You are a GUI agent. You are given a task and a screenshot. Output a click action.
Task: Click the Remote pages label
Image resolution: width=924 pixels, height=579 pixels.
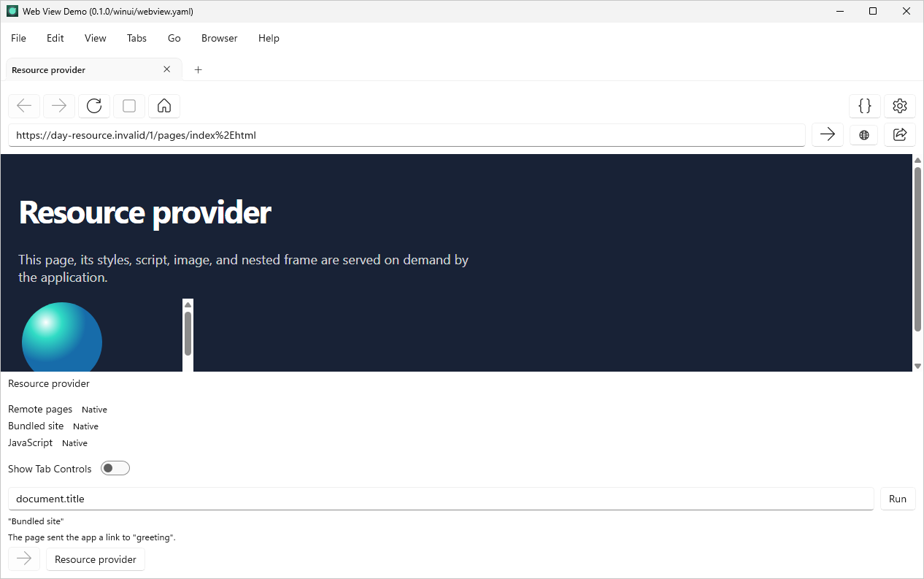click(40, 409)
